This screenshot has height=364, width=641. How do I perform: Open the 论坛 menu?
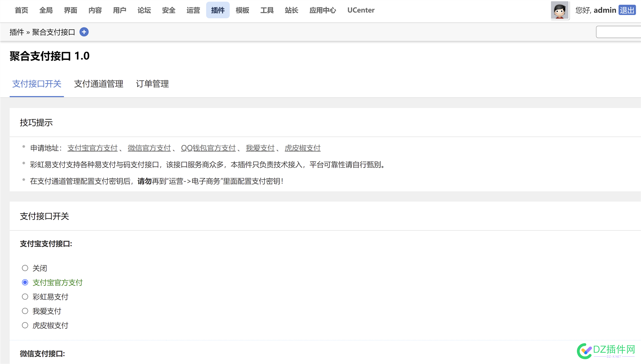pyautogui.click(x=144, y=10)
